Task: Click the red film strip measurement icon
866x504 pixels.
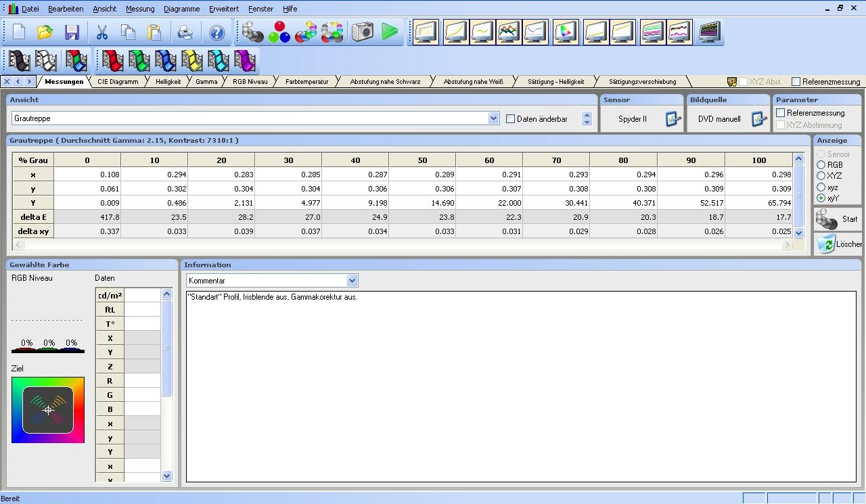Action: pos(112,61)
